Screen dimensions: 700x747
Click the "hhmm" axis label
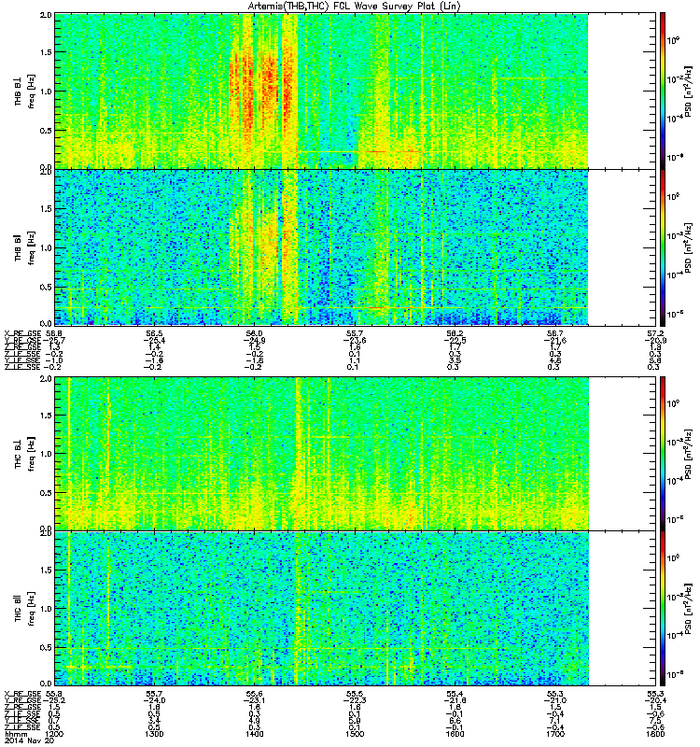pos(15,734)
